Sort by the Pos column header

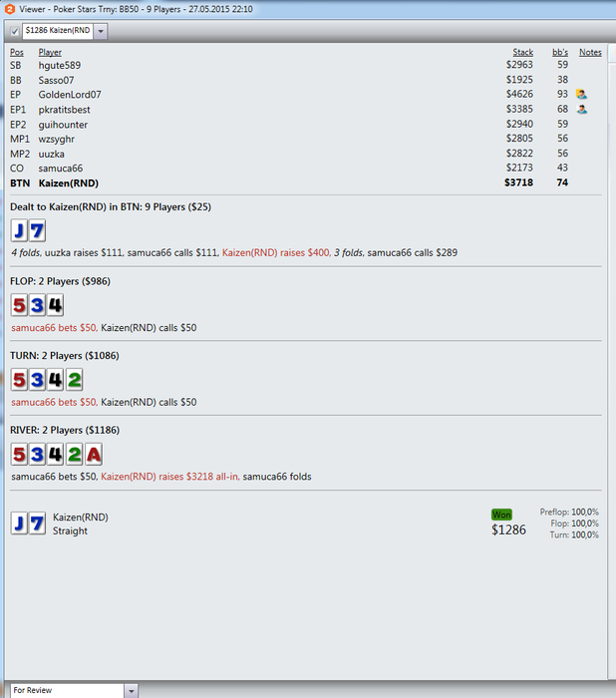pos(17,52)
